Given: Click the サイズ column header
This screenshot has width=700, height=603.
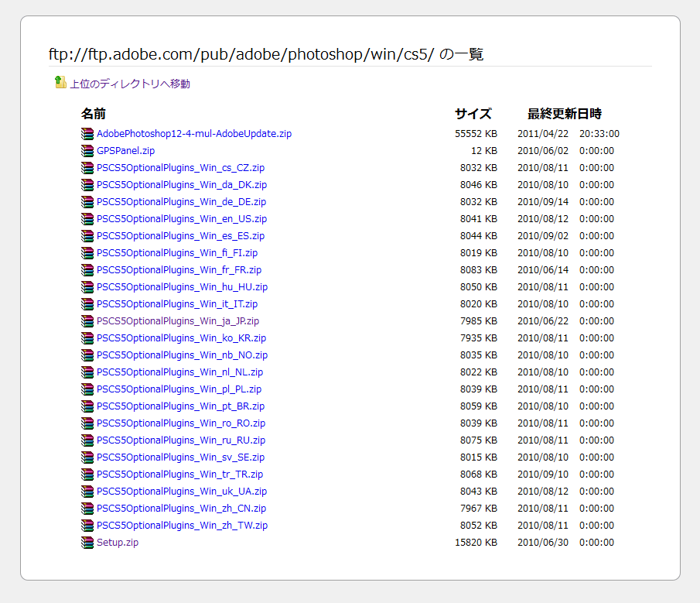Looking at the screenshot, I should coord(473,114).
